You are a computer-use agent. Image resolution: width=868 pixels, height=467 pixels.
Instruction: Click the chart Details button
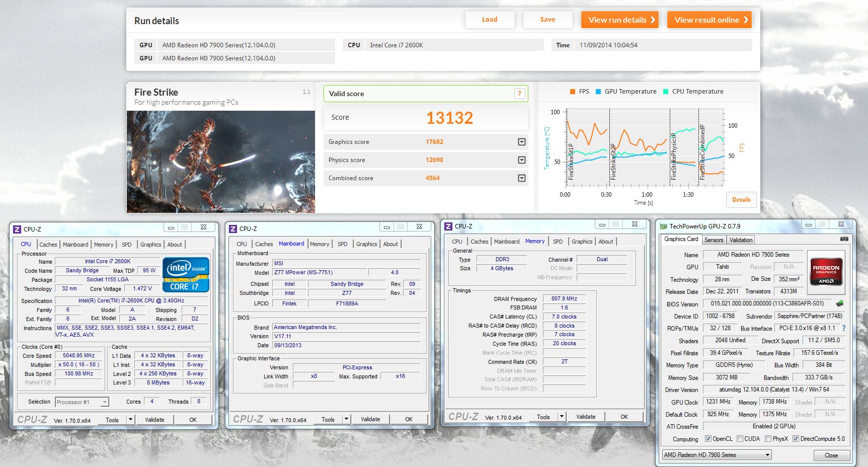point(741,200)
